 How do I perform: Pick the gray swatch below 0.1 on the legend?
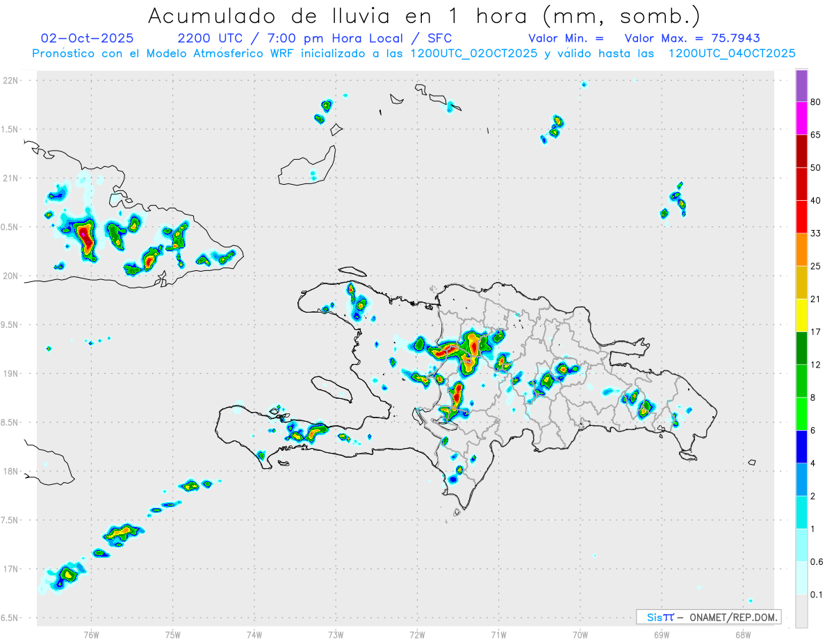801,611
